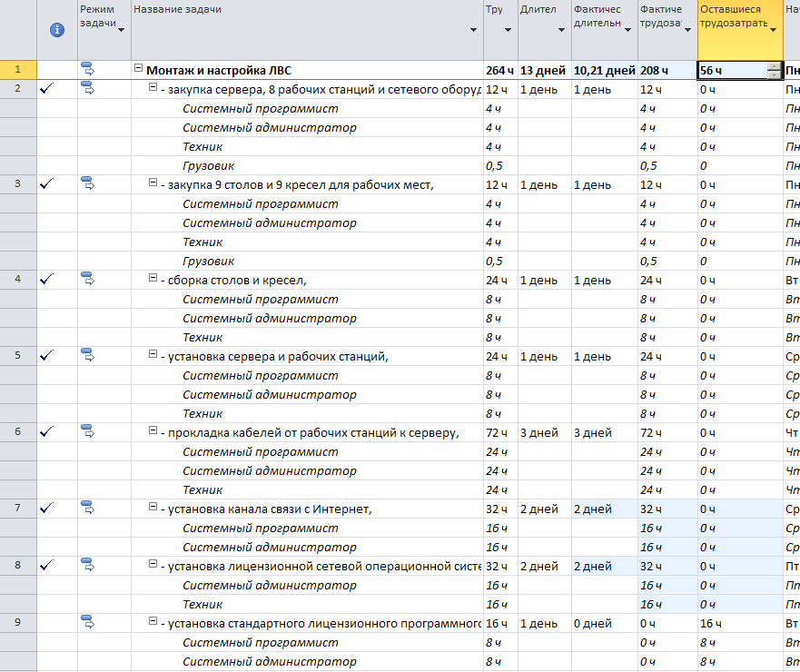Click task mode icon for row 4
Viewport: 800px width, 672px height.
88,279
